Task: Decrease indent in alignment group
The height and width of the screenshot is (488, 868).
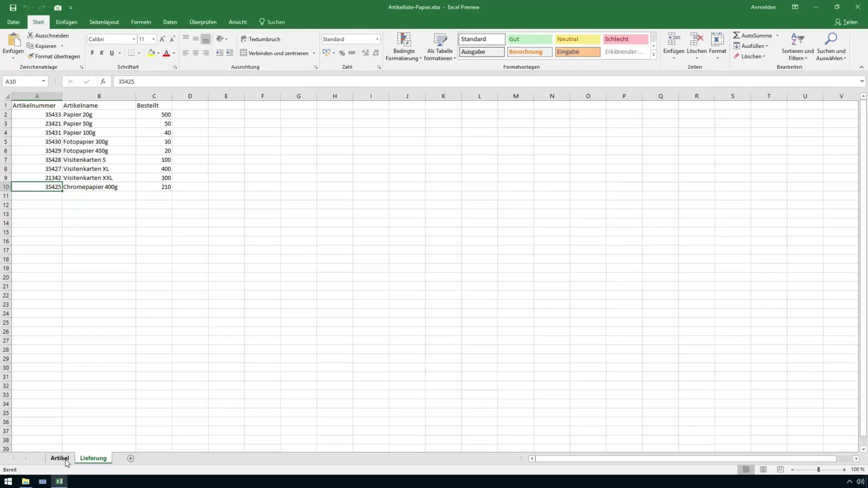Action: [220, 53]
